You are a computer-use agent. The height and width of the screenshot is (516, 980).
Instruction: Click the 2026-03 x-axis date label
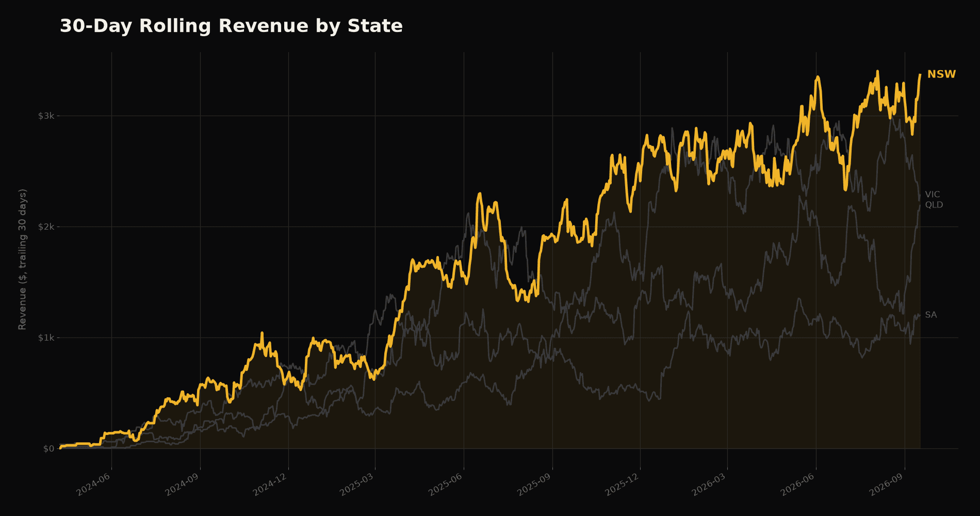[x=710, y=485]
